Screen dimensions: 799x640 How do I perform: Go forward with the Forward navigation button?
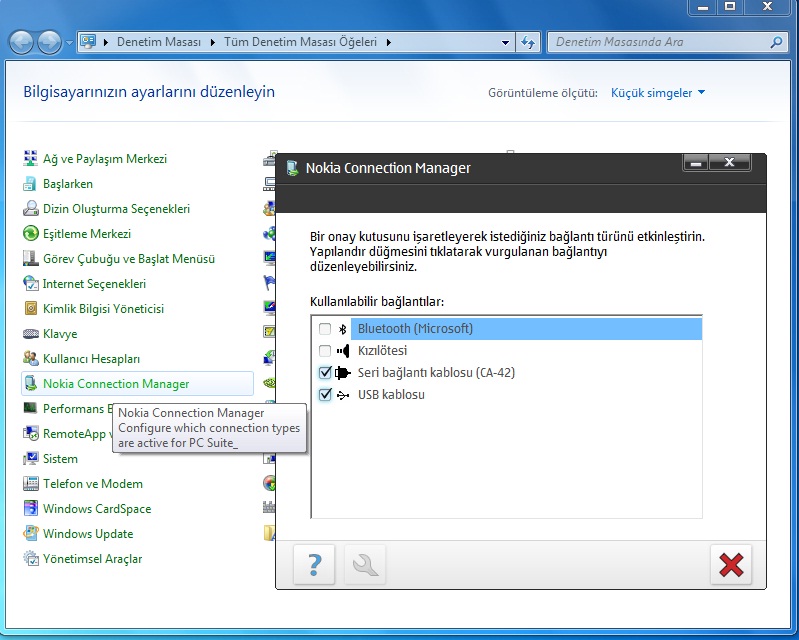(x=49, y=42)
